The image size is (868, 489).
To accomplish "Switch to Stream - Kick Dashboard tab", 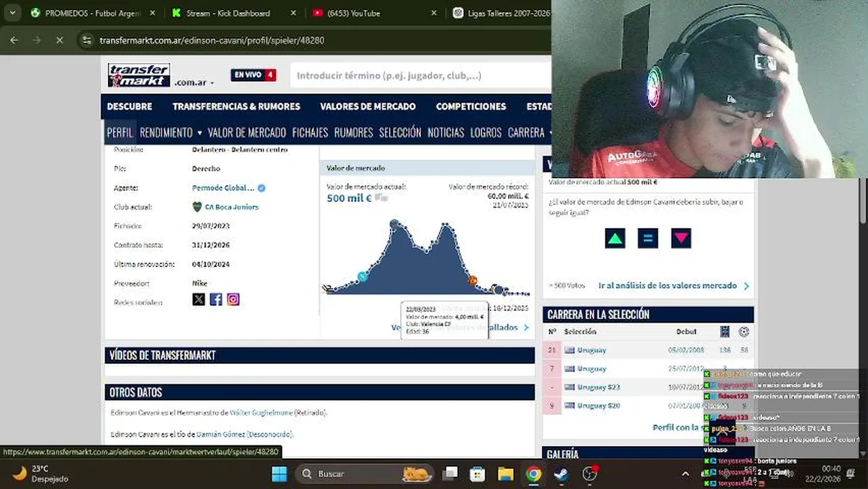I will [228, 13].
